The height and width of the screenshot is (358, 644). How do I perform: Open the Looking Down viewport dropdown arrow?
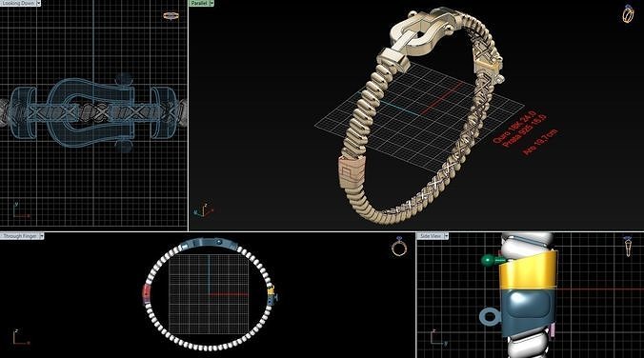click(39, 3)
